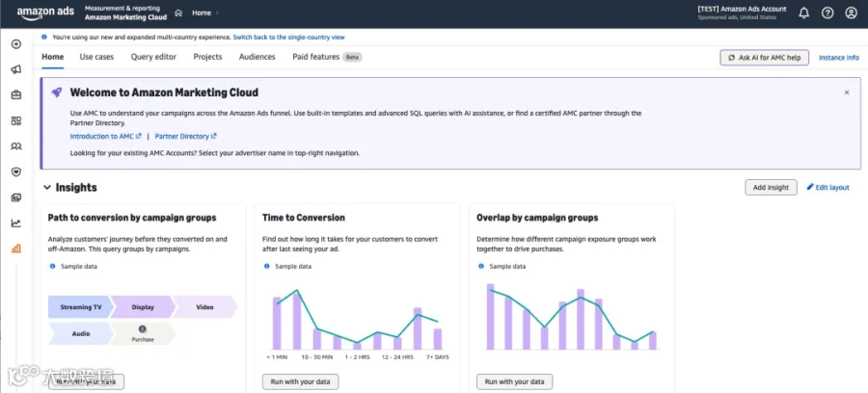Click the Time to Conversion card title

click(304, 218)
